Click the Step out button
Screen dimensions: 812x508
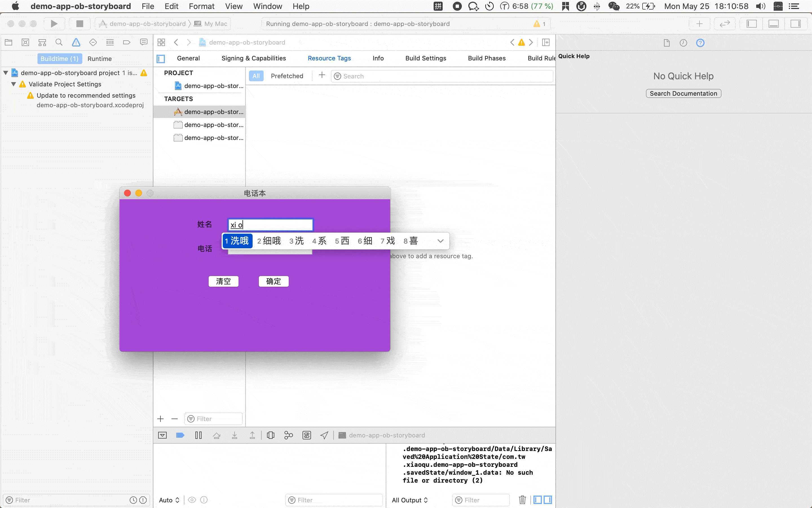[252, 435]
